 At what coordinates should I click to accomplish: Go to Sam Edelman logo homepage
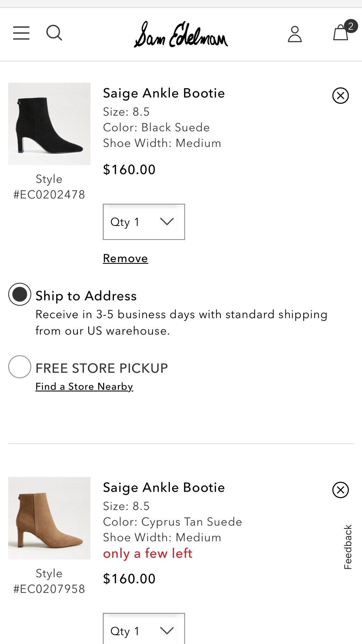[x=181, y=35]
